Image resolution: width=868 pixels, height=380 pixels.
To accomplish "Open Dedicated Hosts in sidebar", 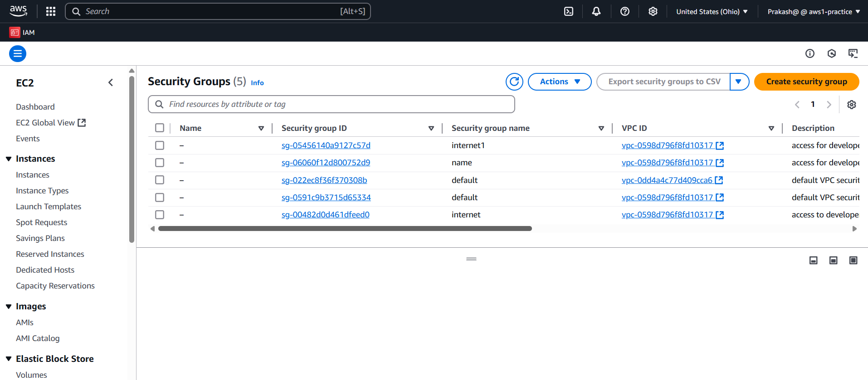I will [x=45, y=270].
